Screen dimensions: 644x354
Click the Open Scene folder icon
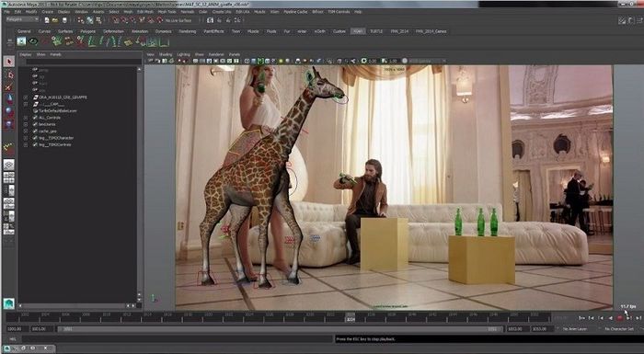pyautogui.click(x=55, y=19)
